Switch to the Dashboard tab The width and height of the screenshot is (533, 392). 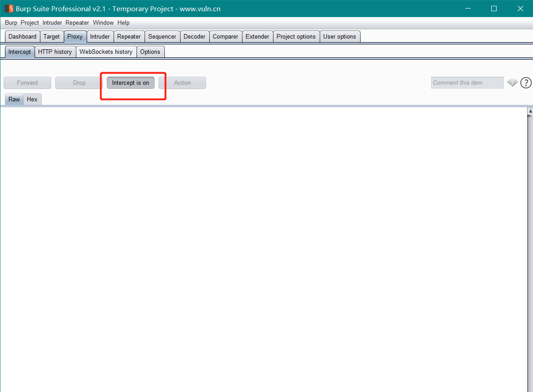22,37
